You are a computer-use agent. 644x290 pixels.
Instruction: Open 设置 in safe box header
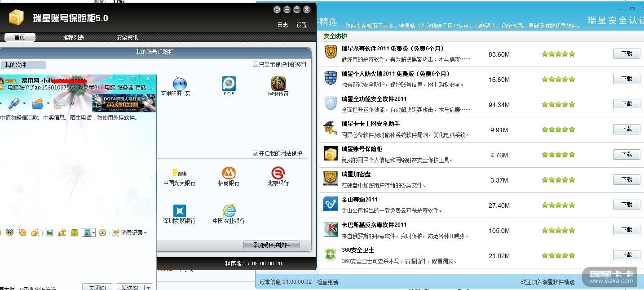click(x=302, y=25)
